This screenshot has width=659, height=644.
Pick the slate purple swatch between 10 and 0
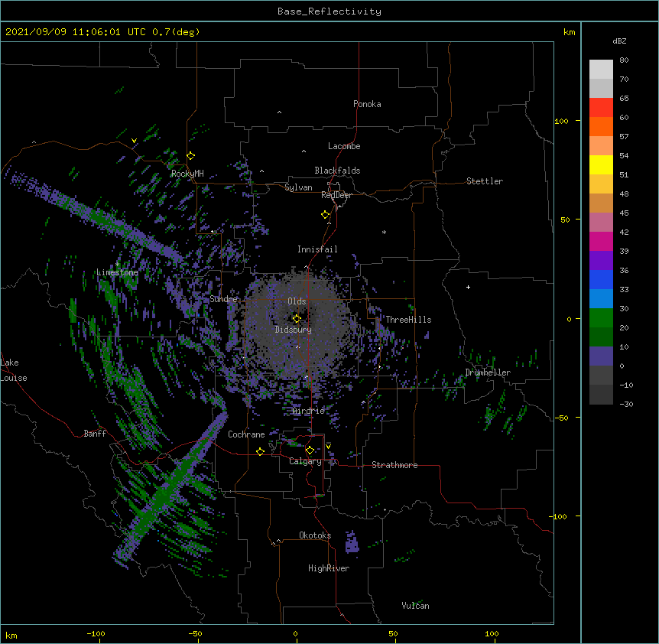click(601, 356)
